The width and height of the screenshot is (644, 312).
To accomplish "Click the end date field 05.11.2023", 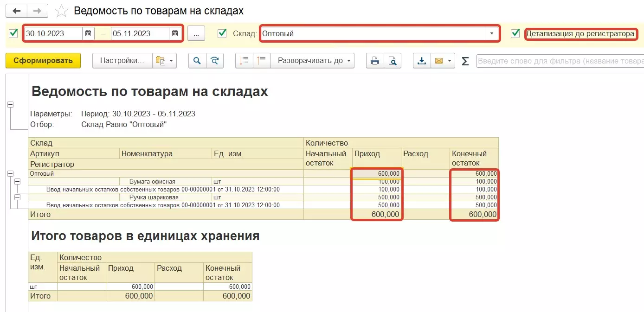I will pos(140,33).
